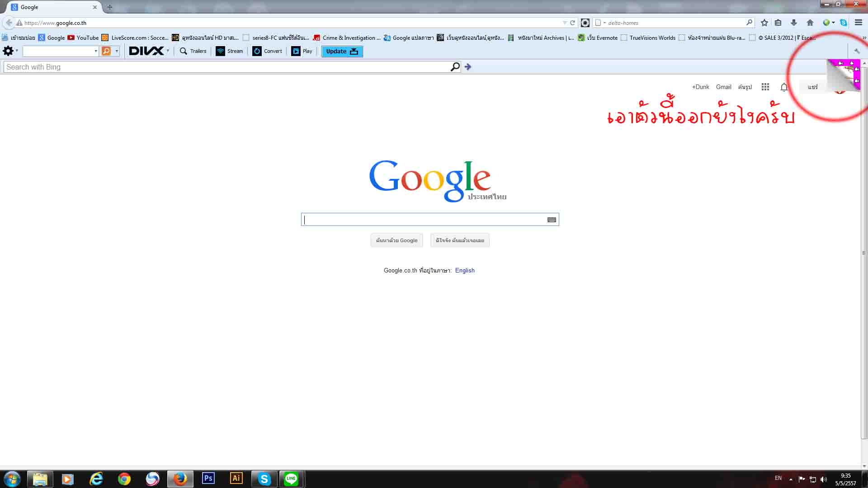Open the TrueVisions Worlds bookmark
The width and height of the screenshot is (868, 488).
point(648,38)
